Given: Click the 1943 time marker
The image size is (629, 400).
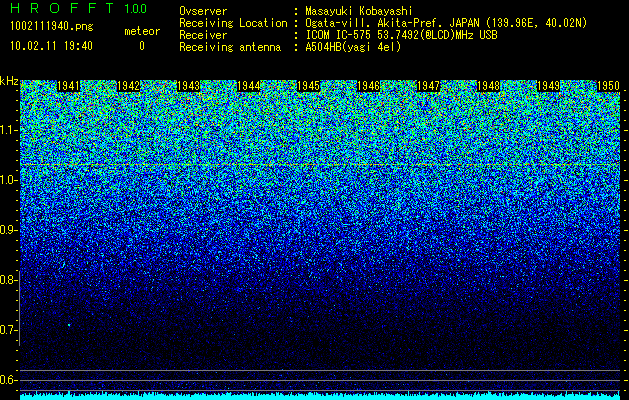Looking at the screenshot, I should click(189, 86).
